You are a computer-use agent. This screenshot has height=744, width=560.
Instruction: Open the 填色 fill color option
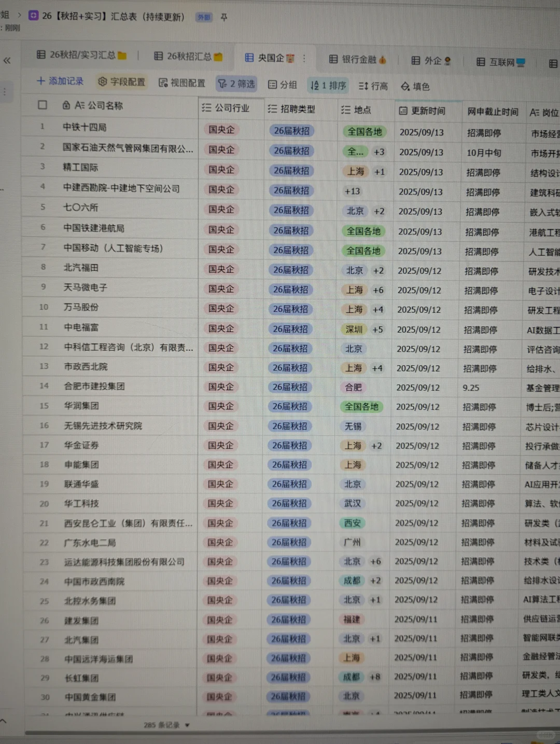pyautogui.click(x=415, y=87)
